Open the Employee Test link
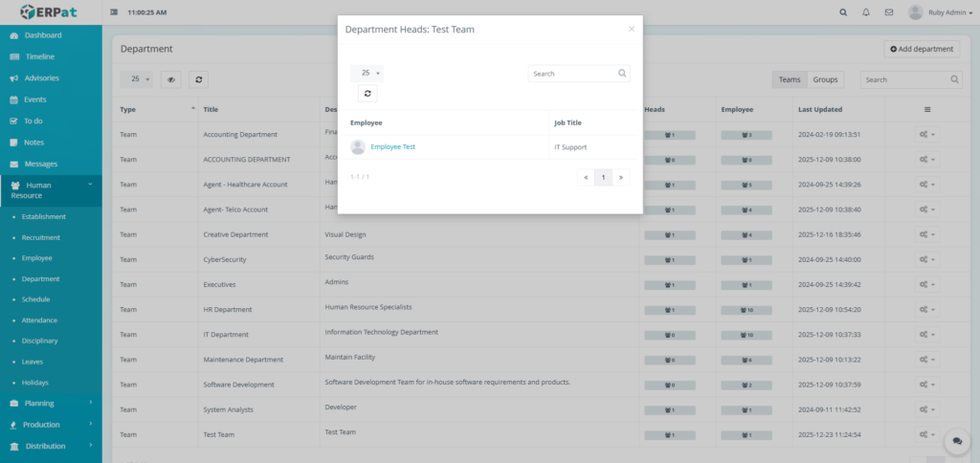The width and height of the screenshot is (980, 463). click(x=392, y=147)
